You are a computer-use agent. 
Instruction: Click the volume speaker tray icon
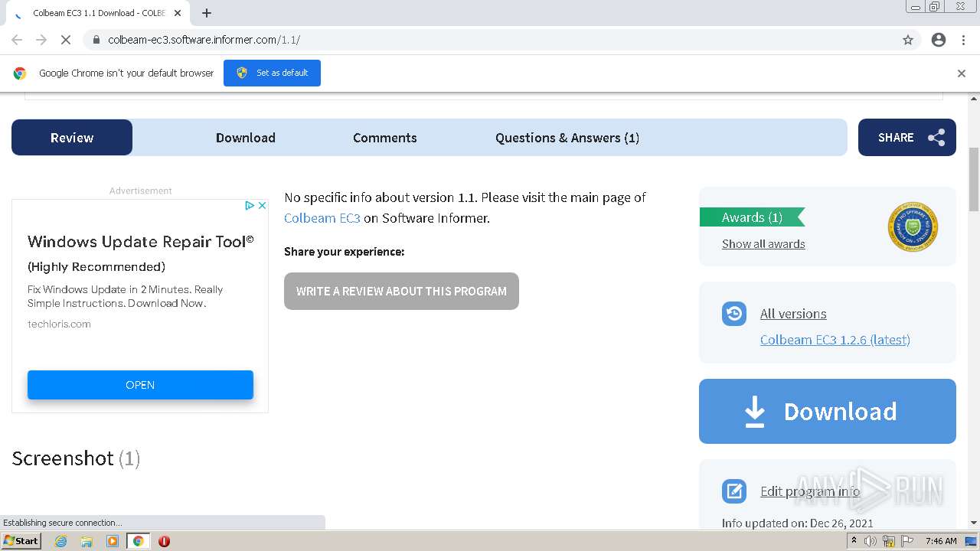point(871,541)
